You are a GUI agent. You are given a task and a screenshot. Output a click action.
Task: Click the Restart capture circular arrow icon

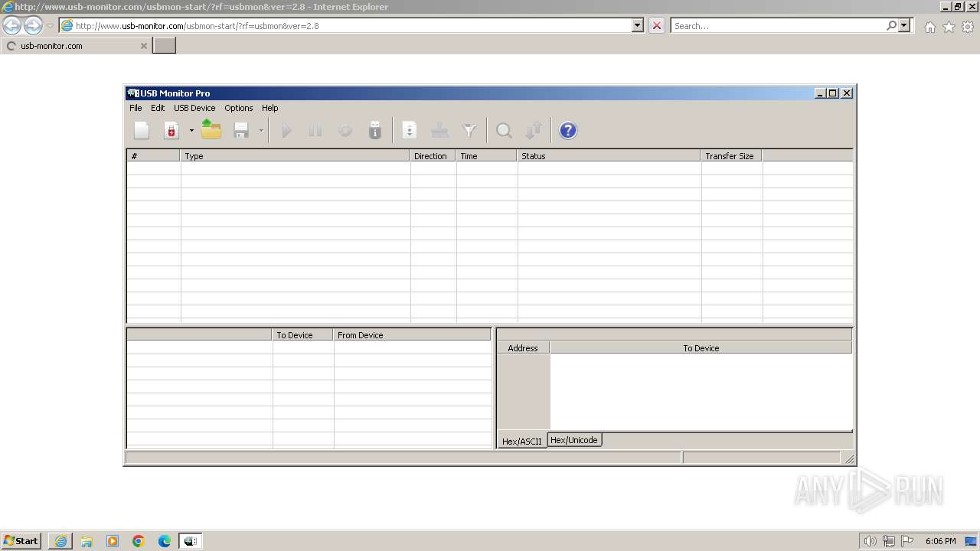click(345, 131)
